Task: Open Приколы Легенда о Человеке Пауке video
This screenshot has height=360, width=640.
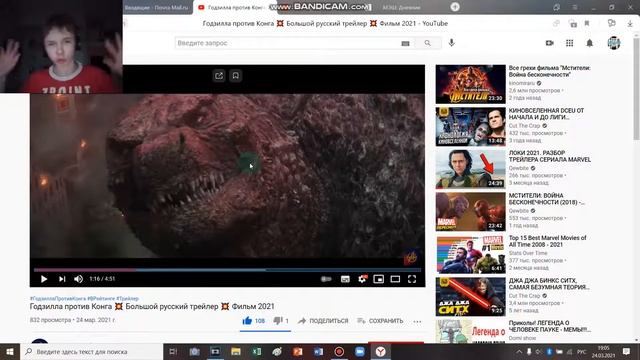Action: pos(549,326)
